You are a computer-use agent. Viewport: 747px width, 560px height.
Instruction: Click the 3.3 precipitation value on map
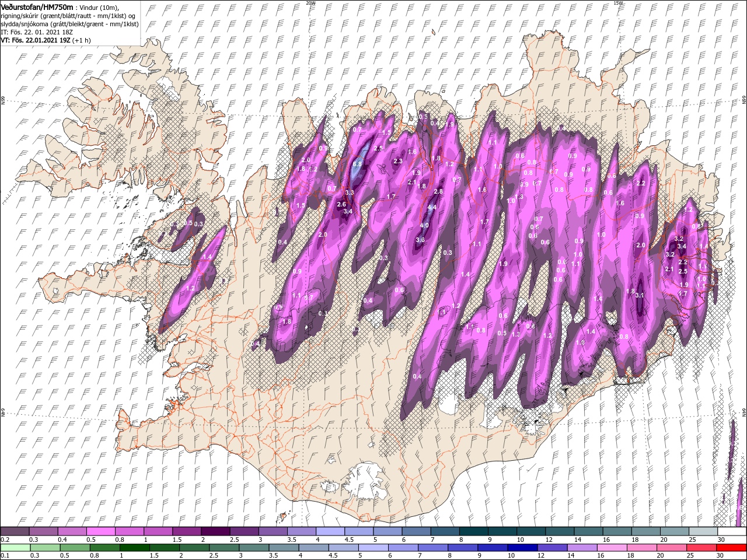tap(350, 192)
